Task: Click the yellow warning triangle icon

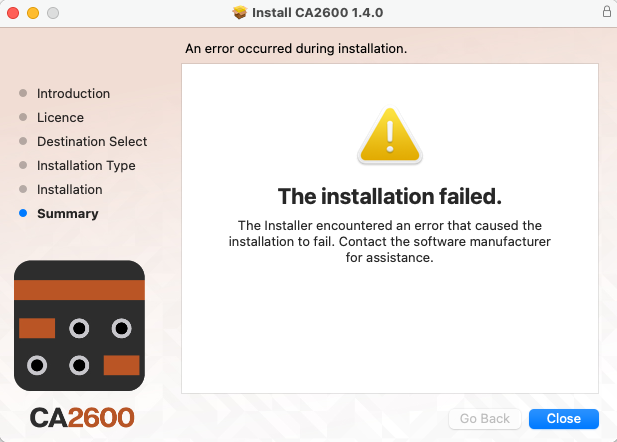Action: click(x=390, y=135)
